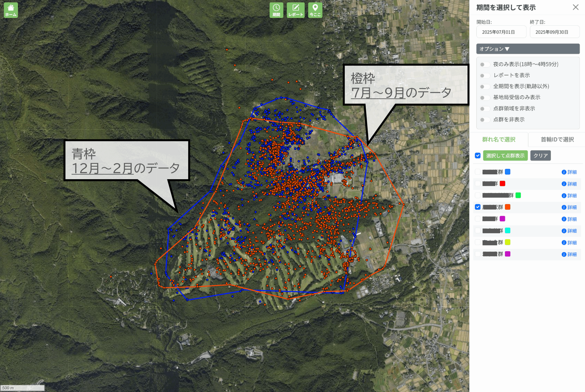This screenshot has width=585, height=392.
Task: Switch to the 首輪IDで選択 tab
Action: [557, 139]
